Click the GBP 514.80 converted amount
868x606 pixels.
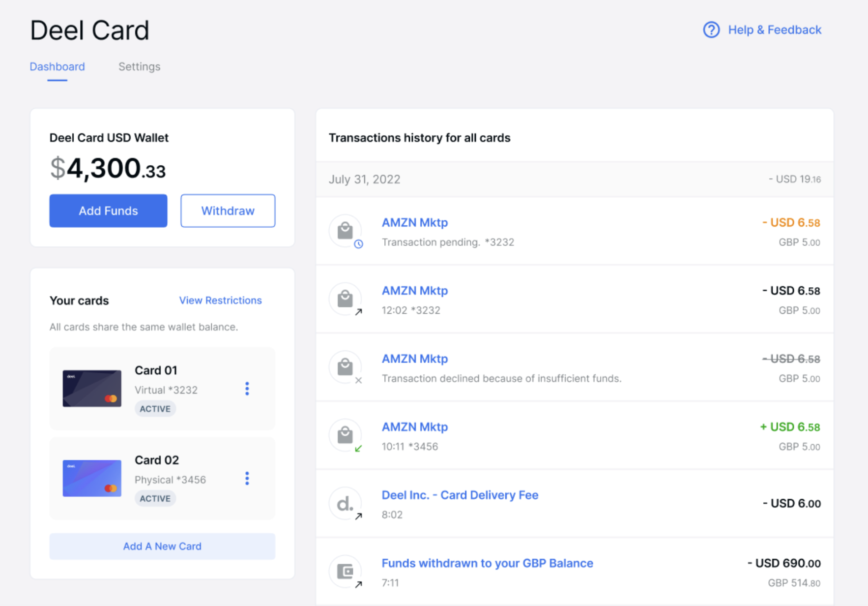click(x=794, y=583)
